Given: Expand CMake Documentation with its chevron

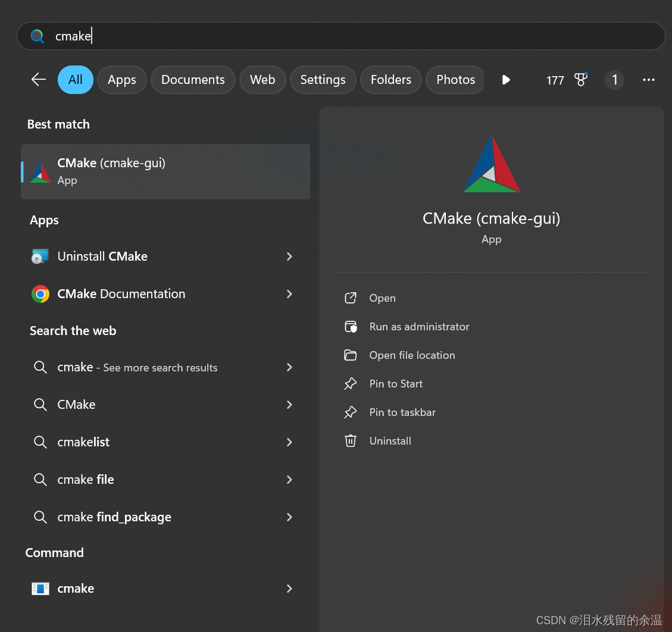Looking at the screenshot, I should click(289, 294).
